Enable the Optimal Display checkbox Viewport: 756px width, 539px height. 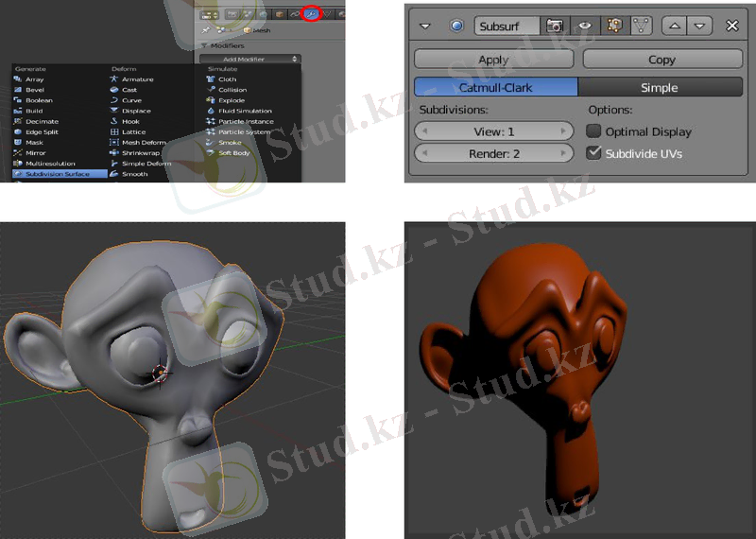tap(594, 131)
